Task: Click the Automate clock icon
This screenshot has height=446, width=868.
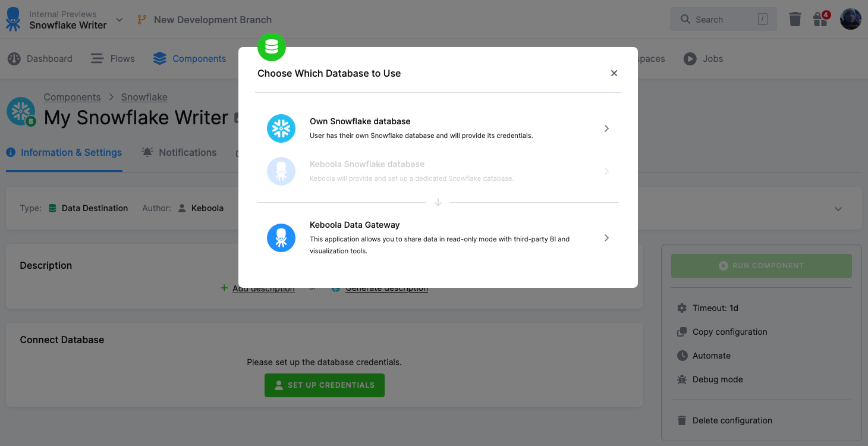Action: coord(682,356)
